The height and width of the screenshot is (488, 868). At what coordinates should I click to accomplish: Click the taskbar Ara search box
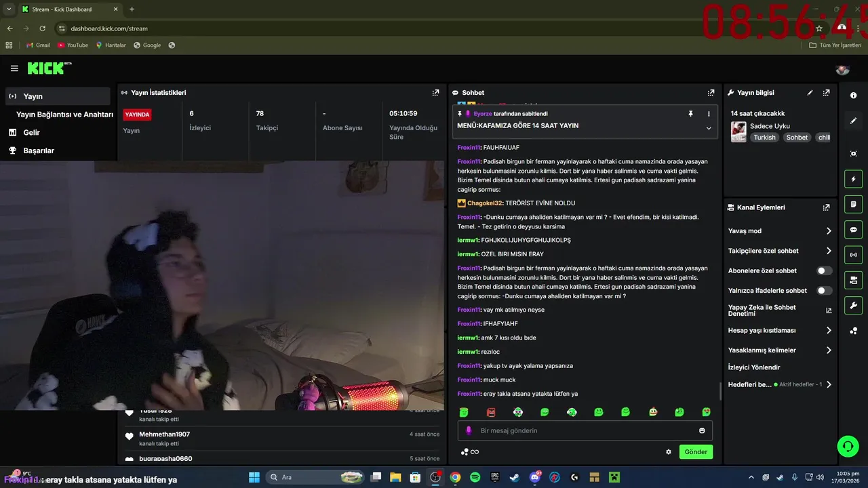(315, 477)
